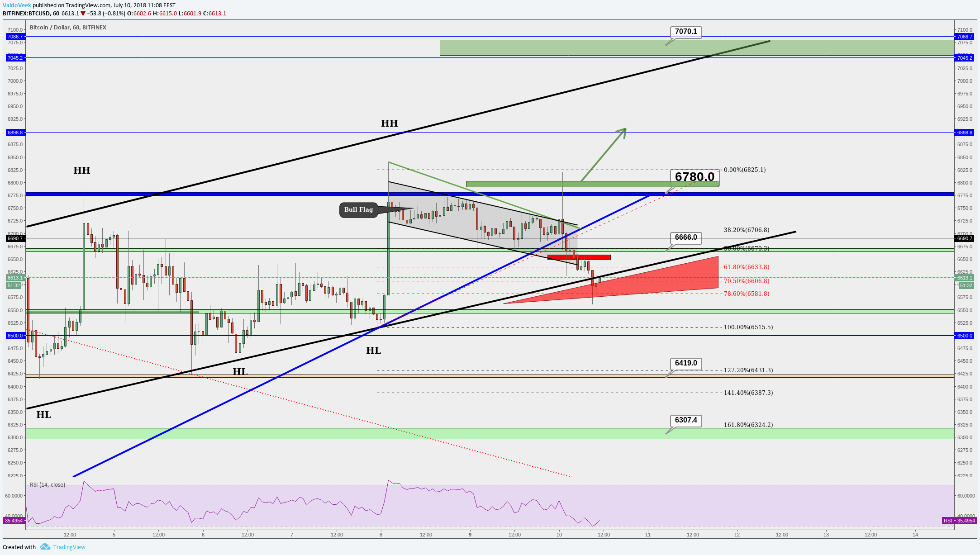Click the RSI (14, close) indicator title
The image size is (980, 555).
(48, 485)
